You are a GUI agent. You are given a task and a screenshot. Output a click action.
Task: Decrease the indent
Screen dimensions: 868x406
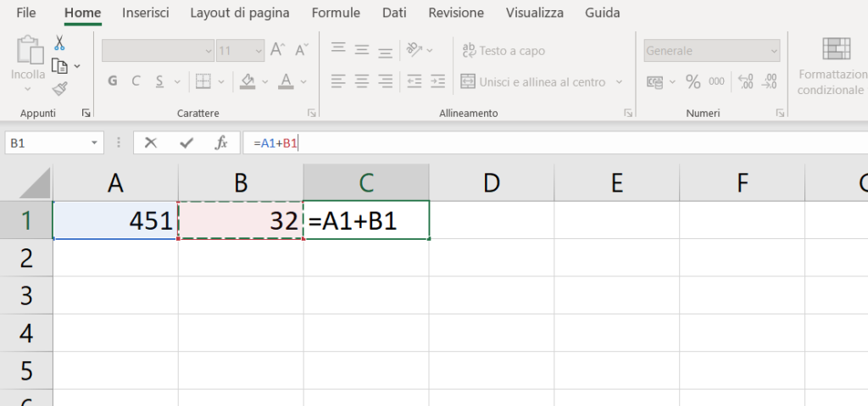414,82
